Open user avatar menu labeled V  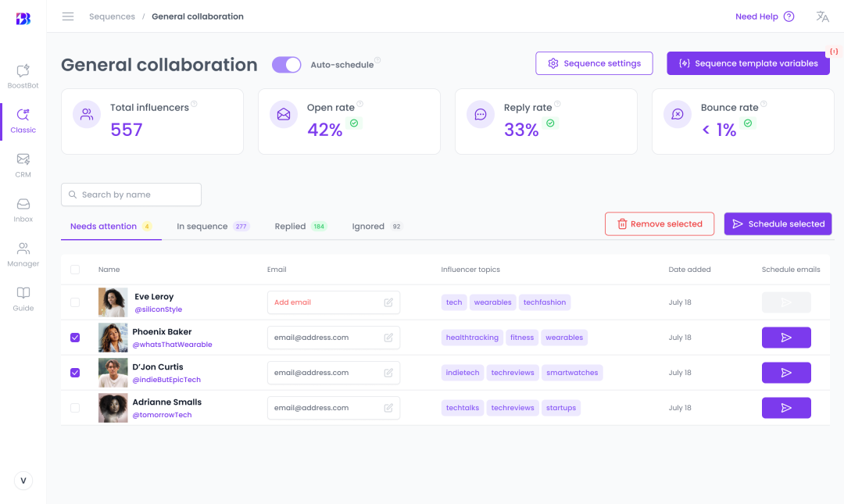[x=23, y=481]
